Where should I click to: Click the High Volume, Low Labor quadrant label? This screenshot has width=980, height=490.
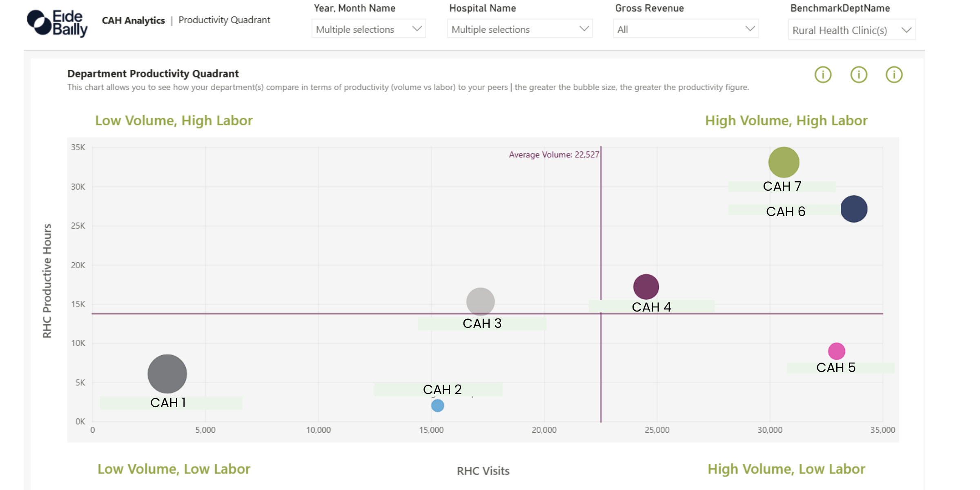tap(786, 469)
